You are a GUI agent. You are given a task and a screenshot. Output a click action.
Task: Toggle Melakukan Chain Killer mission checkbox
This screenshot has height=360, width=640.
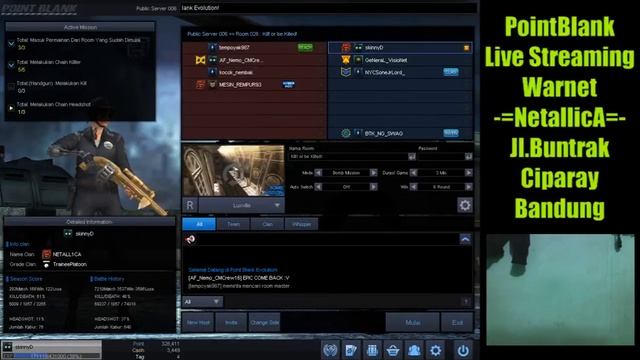[x=11, y=65]
